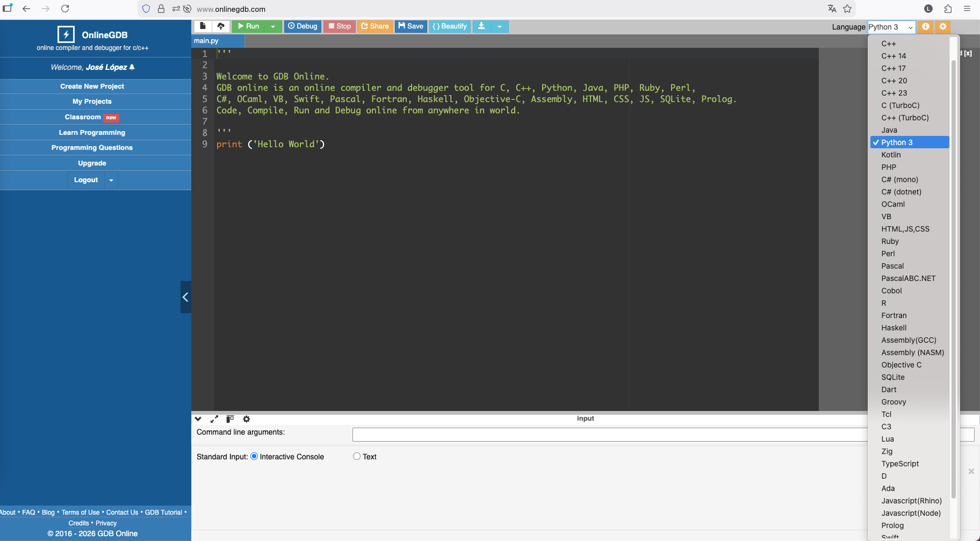Viewport: 980px width, 541px height.
Task: Select the Interactive Console radio button
Action: pos(254,457)
